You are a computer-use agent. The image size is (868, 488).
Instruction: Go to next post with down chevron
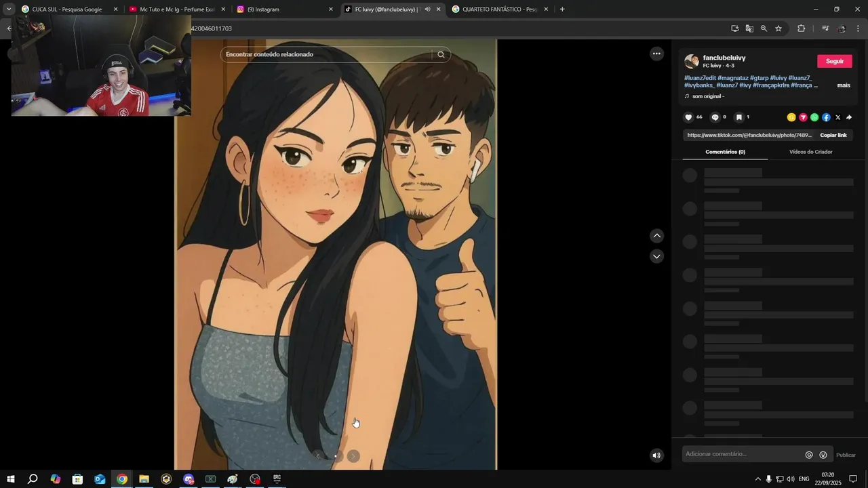point(656,256)
